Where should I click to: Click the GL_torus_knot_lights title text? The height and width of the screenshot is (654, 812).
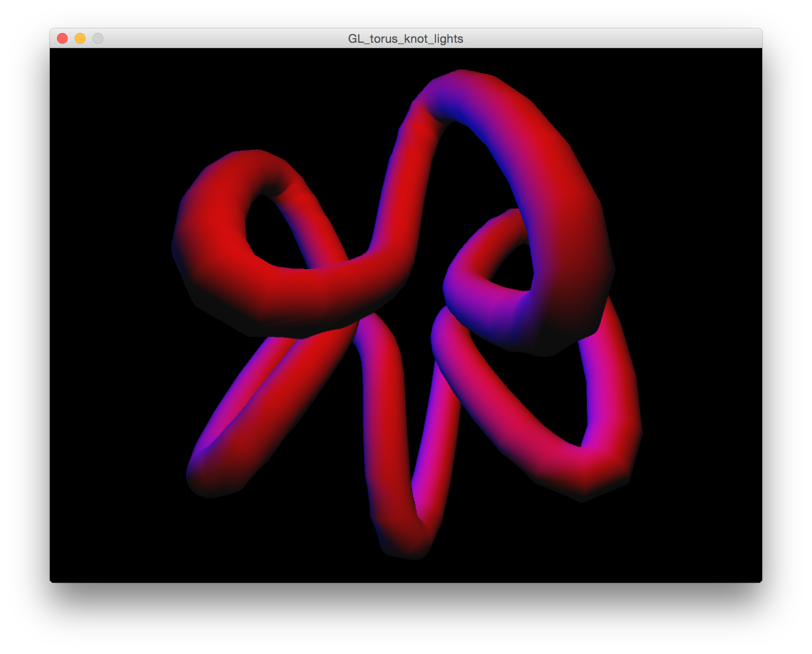coord(406,39)
